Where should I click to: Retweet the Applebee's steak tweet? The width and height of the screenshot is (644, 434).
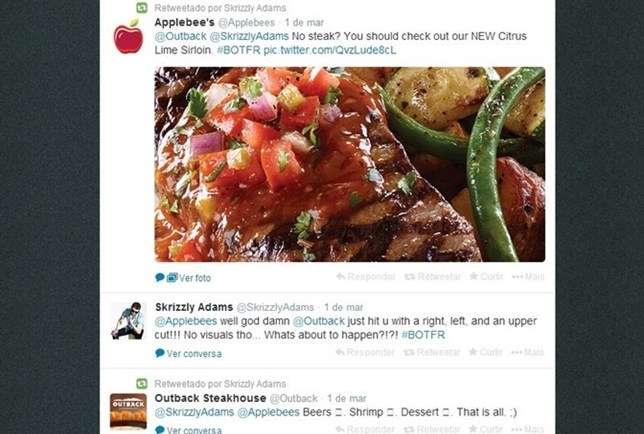[432, 276]
